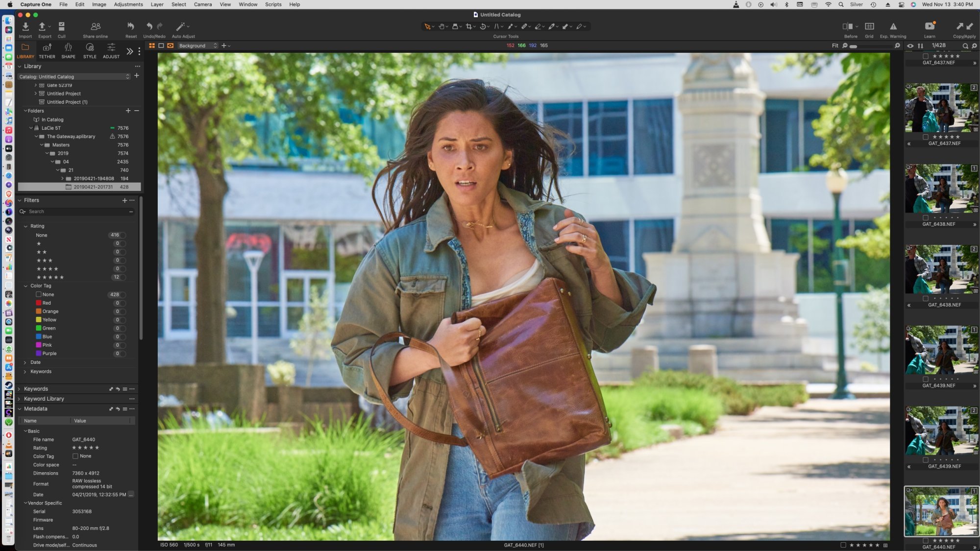Click the Apply adjustments down-arrow icon
The width and height of the screenshot is (980, 551).
click(970, 26)
